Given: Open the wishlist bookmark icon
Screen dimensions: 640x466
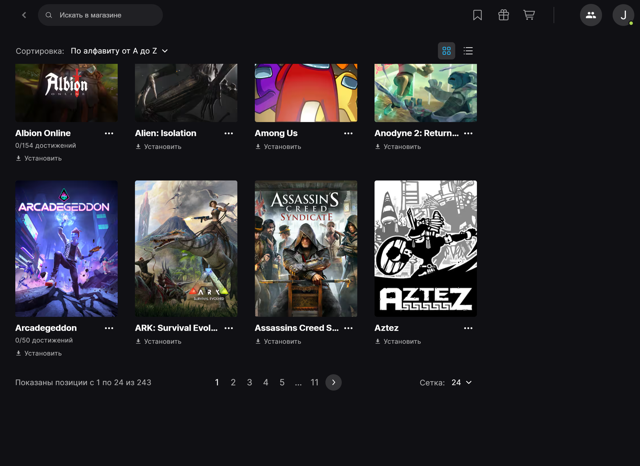Looking at the screenshot, I should [x=477, y=15].
